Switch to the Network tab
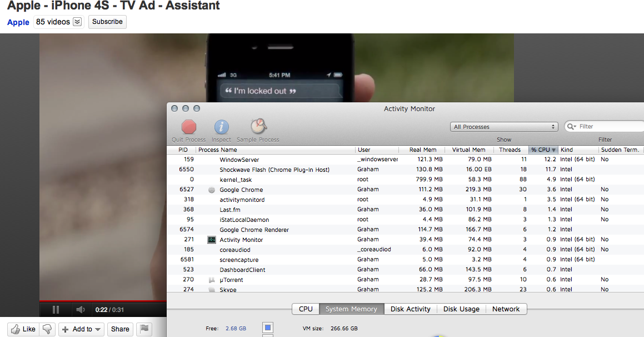This screenshot has height=337, width=644. pyautogui.click(x=506, y=309)
